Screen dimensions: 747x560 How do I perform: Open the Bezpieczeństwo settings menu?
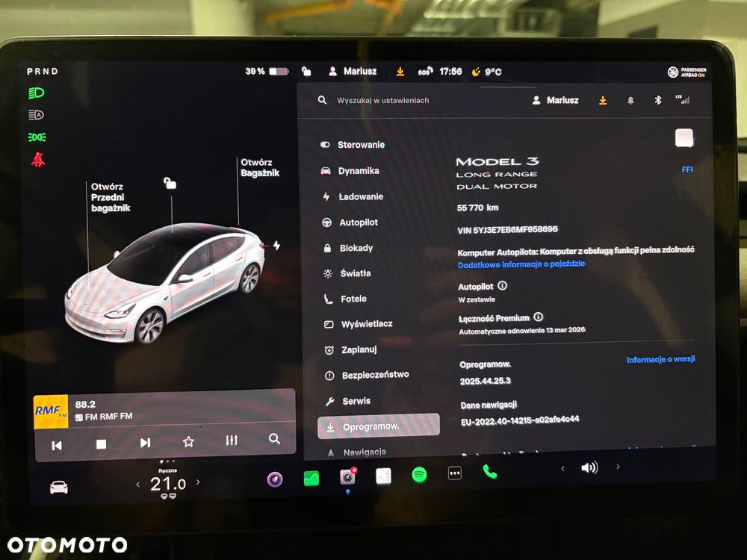(x=367, y=375)
